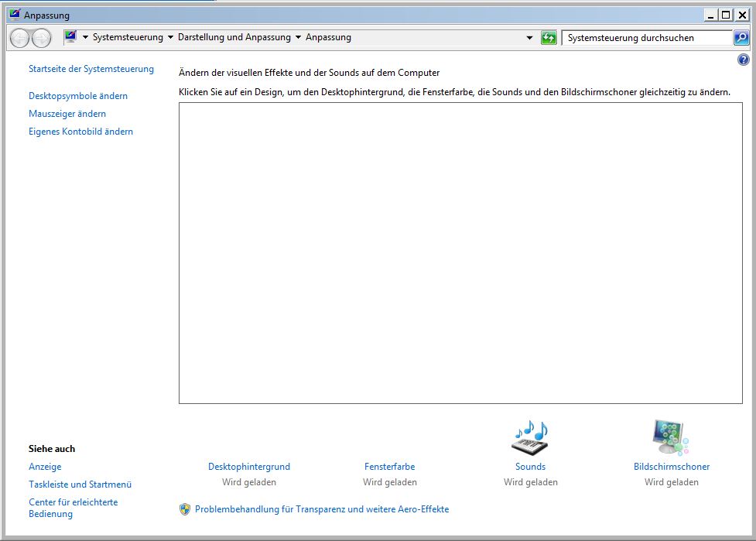Click the Bildschirmschoner monitor icon
756x541 pixels.
[x=671, y=437]
